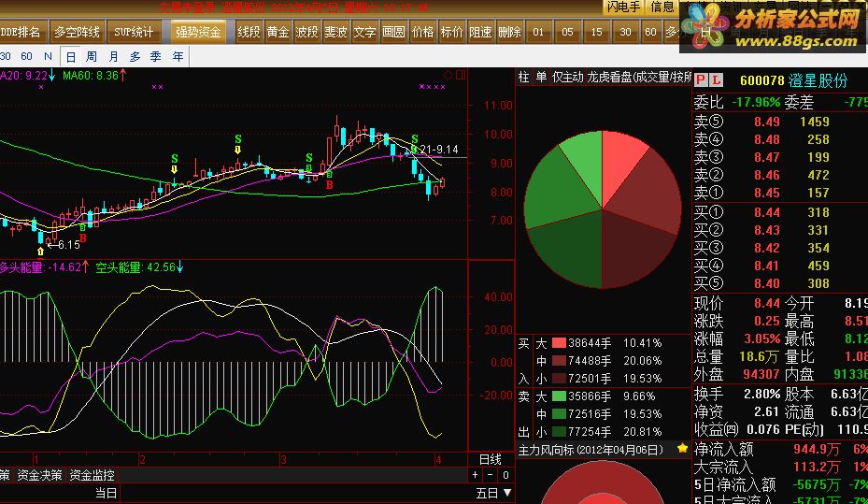The image size is (868, 504).
Task: Open 龙虎看盘 volume panel header
Action: pos(639,77)
